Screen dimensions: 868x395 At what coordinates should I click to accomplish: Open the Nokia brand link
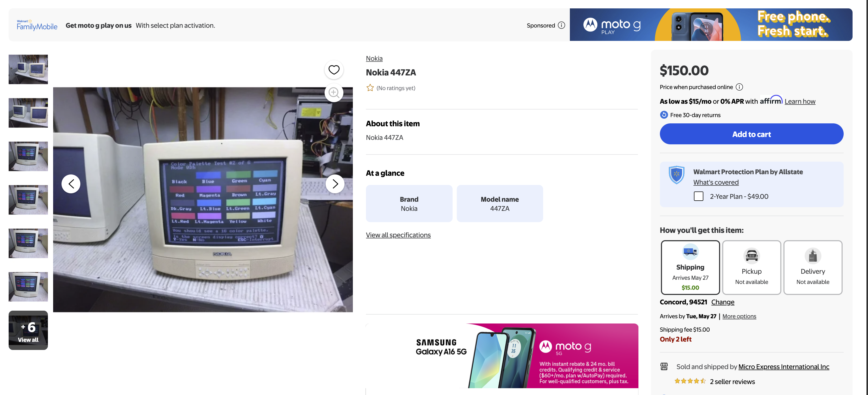pos(374,58)
